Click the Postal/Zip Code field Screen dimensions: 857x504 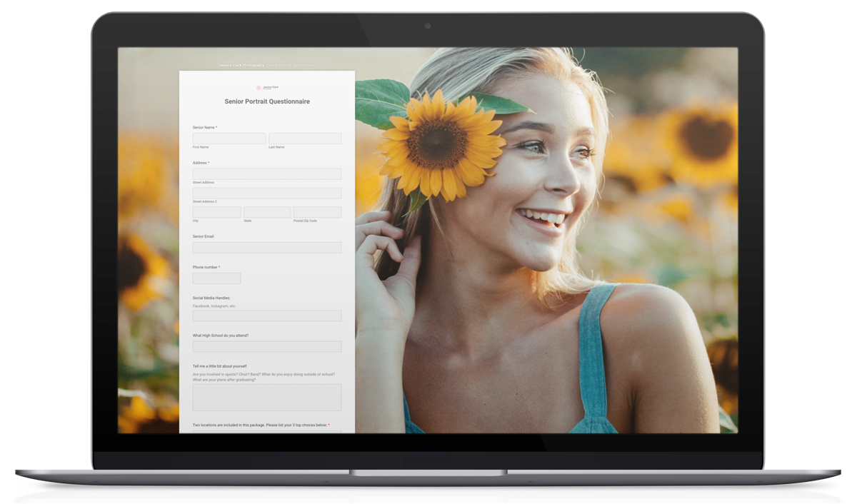[317, 212]
